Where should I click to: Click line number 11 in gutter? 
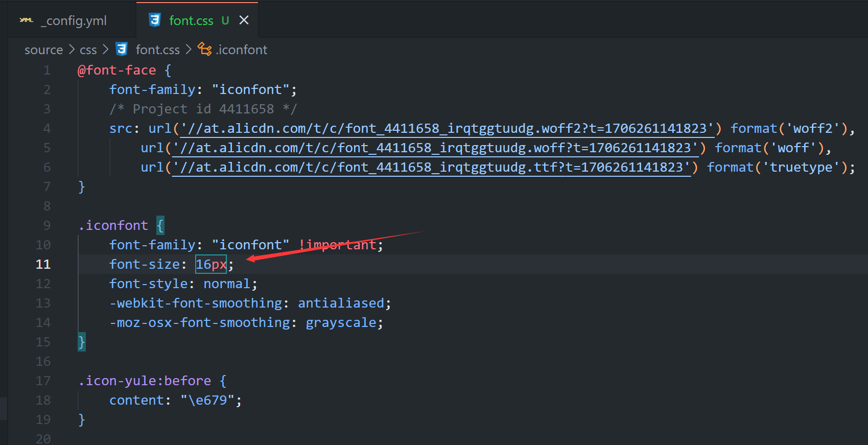[43, 264]
